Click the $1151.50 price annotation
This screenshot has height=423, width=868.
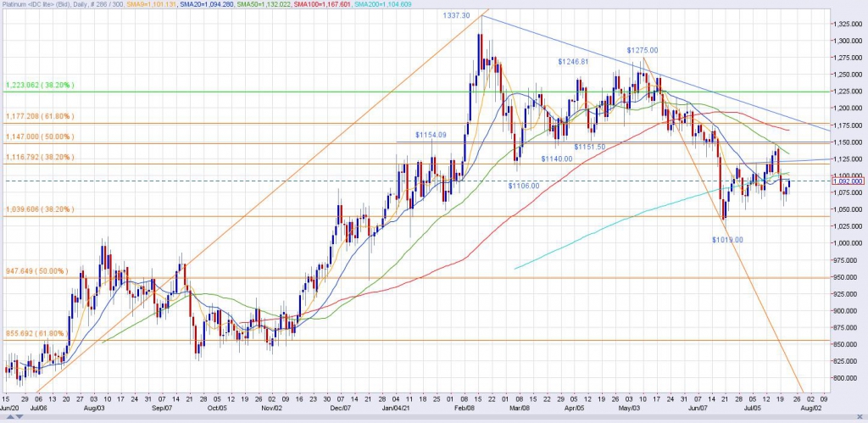click(590, 147)
